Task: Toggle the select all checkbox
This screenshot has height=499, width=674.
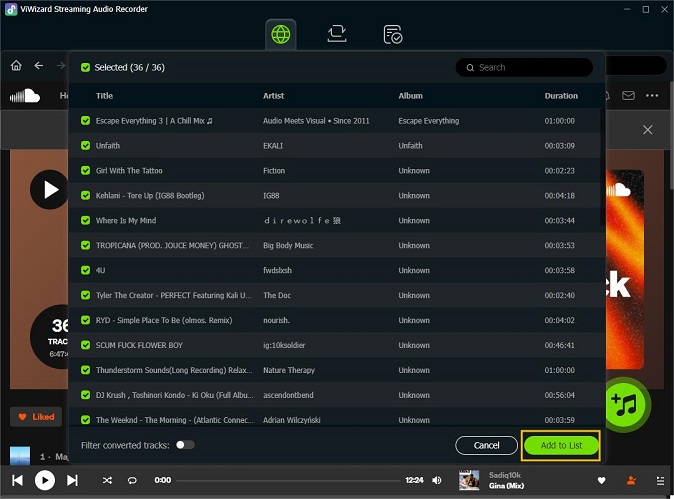Action: click(86, 67)
